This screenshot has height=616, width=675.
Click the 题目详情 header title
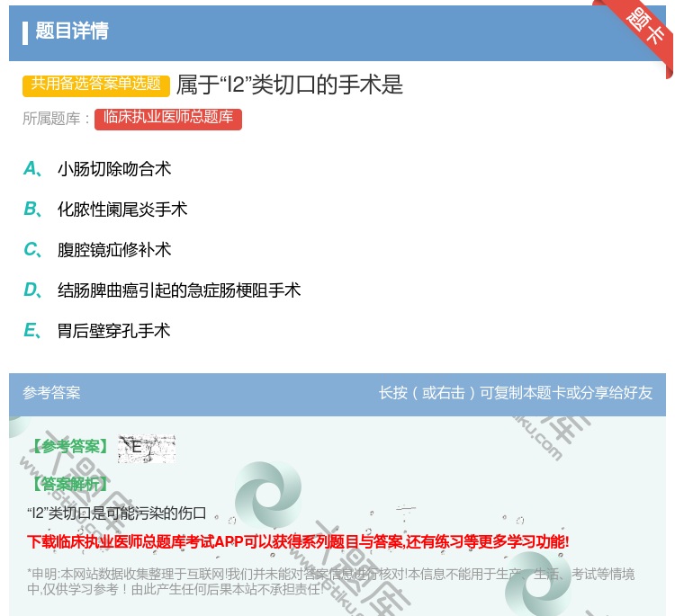tap(72, 31)
